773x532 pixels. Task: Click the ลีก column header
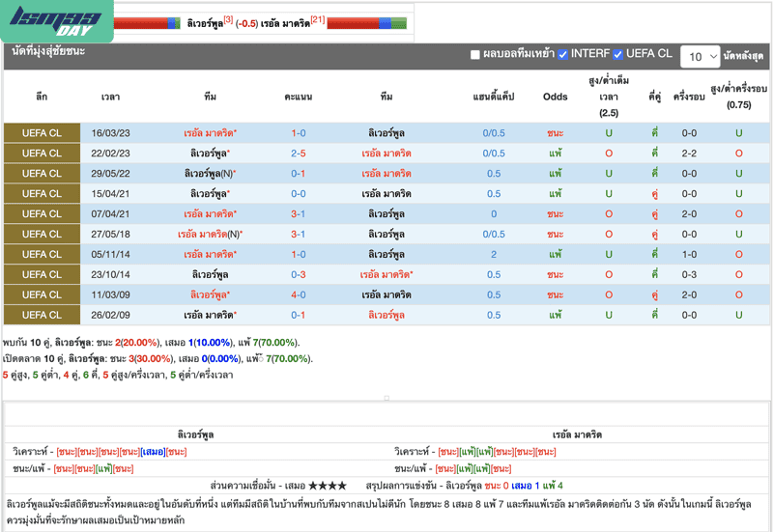(x=42, y=97)
